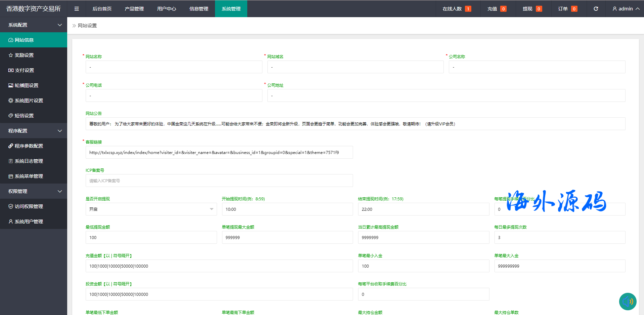Switch to the 产品管理 top menu
This screenshot has width=644, height=315.
click(x=134, y=9)
